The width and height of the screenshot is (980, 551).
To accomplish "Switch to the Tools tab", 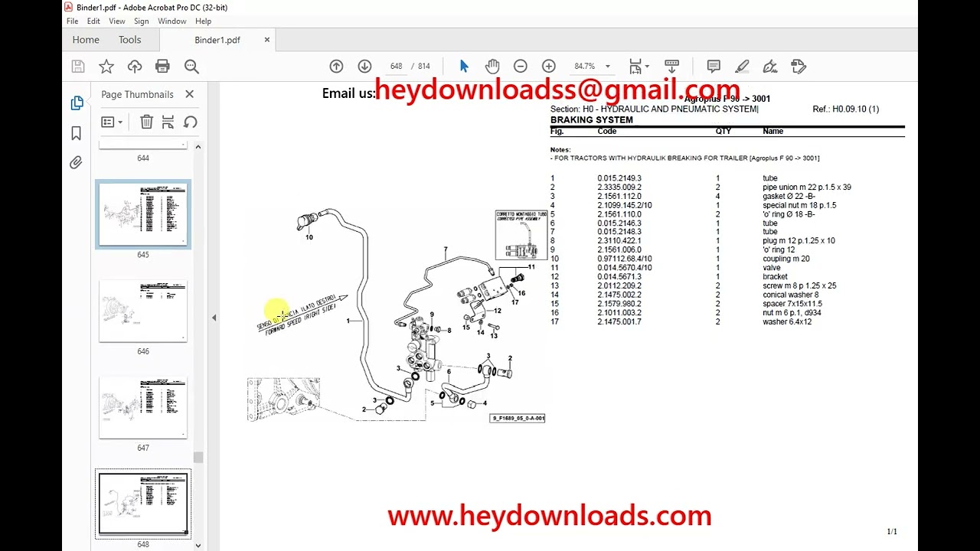I will [130, 40].
